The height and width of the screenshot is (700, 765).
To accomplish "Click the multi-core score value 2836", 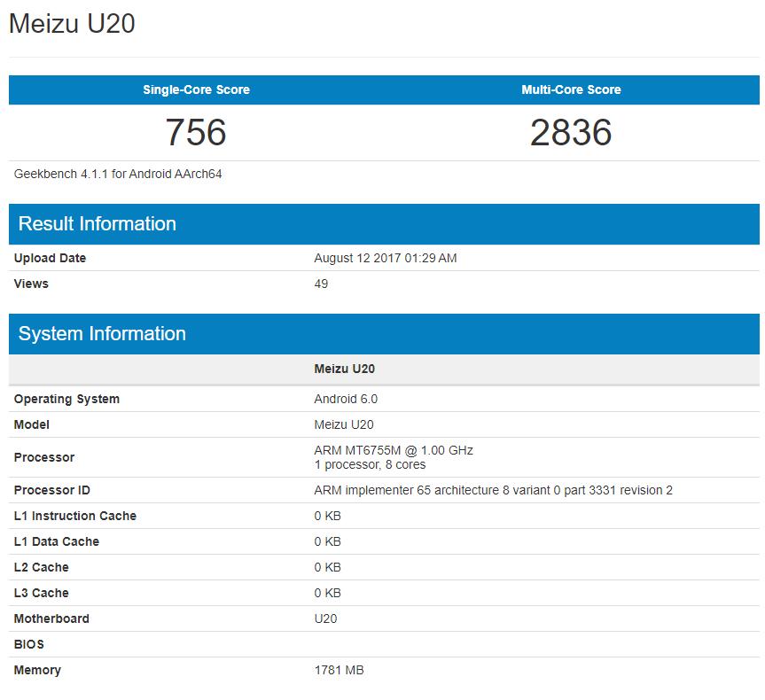I will click(571, 133).
